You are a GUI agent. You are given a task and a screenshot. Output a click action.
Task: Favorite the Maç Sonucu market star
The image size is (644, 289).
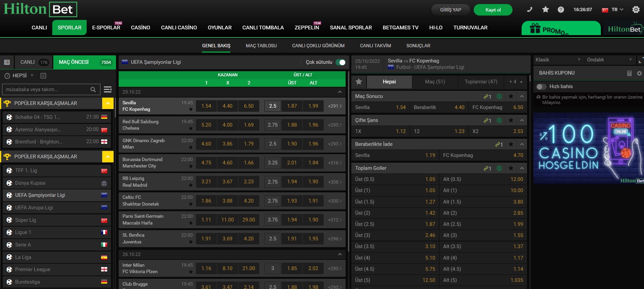(511, 96)
